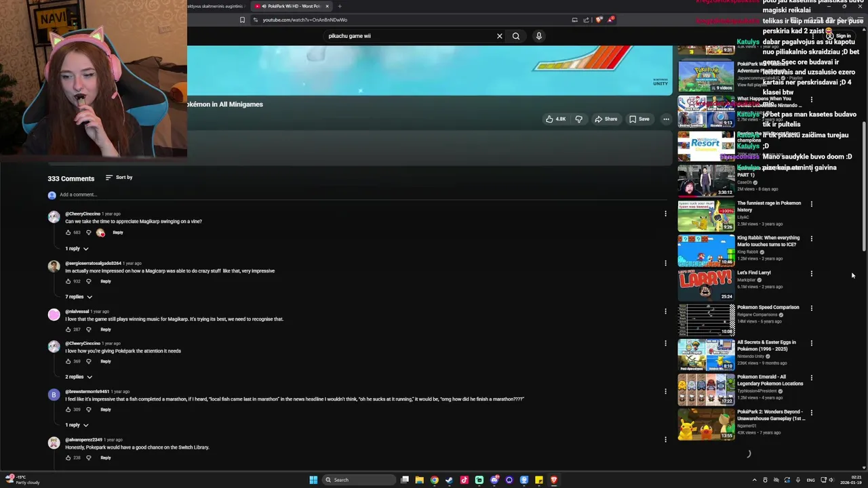
Task: Mute the tab via its speaker icon
Action: click(264, 6)
